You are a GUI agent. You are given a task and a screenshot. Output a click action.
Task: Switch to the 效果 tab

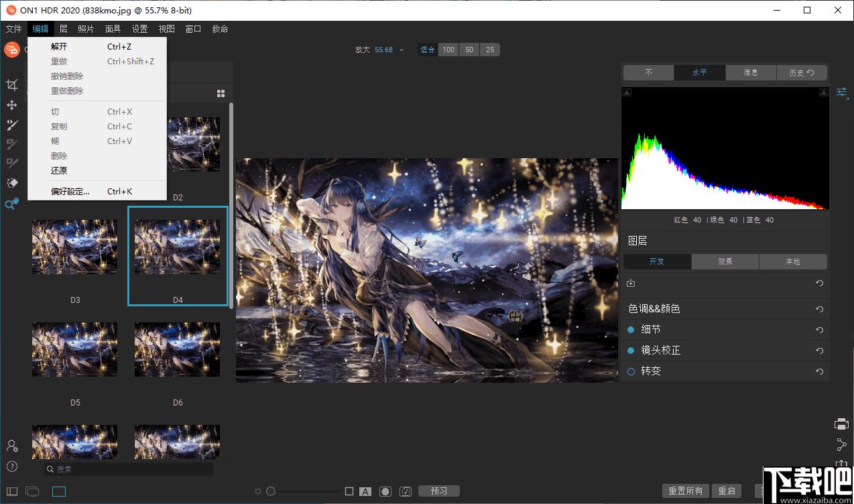[x=725, y=261]
